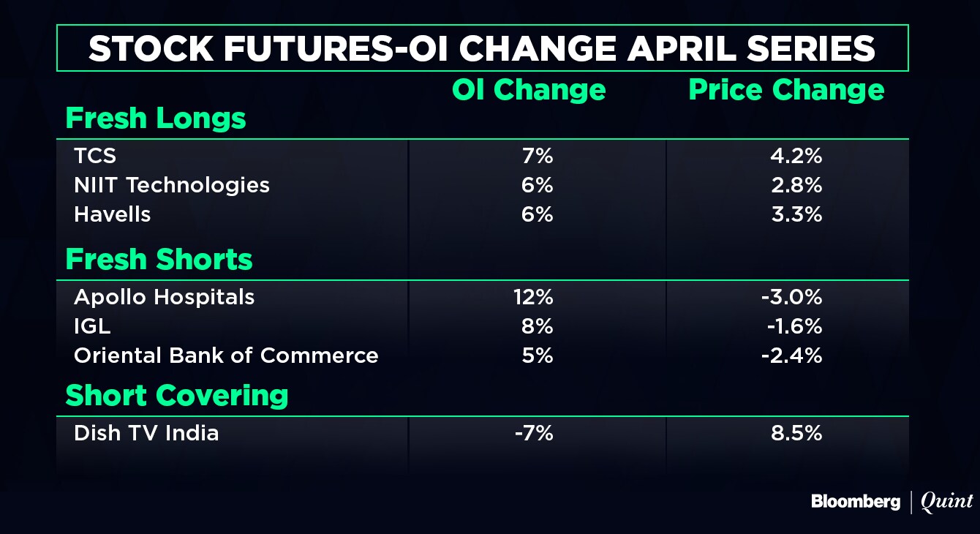Viewport: 980px width, 534px height.
Task: Select NIIT Technologies stock name
Action: (x=172, y=185)
